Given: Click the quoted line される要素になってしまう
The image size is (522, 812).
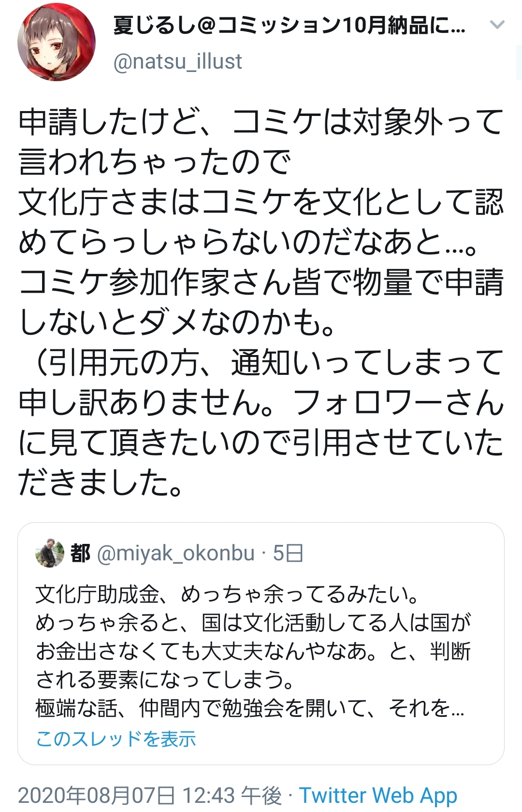Looking at the screenshot, I should pyautogui.click(x=165, y=680).
